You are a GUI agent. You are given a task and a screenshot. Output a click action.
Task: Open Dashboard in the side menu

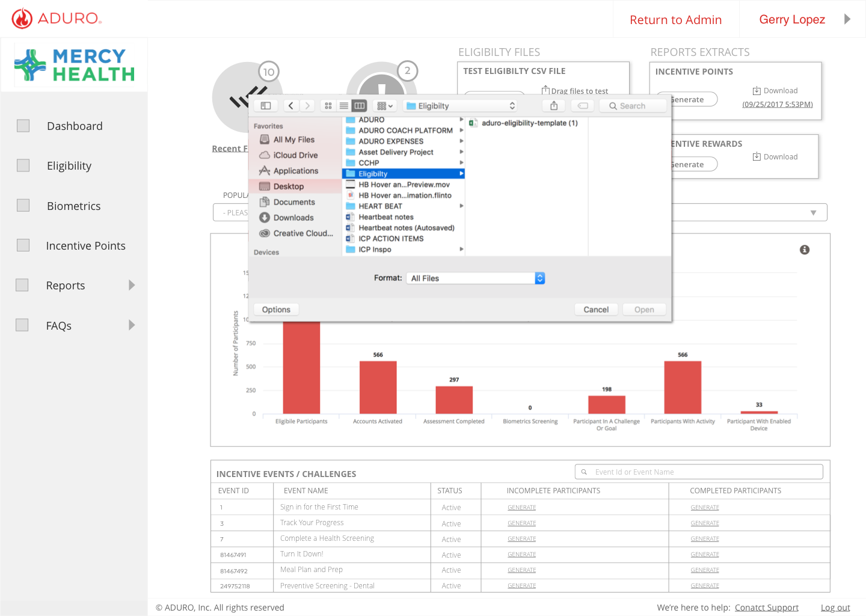(75, 126)
